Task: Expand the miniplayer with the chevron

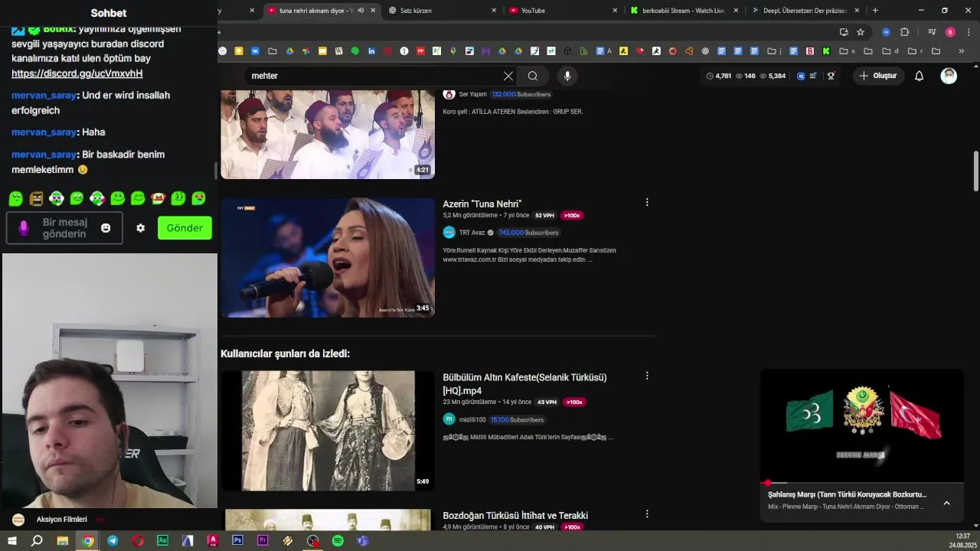Action: [946, 503]
